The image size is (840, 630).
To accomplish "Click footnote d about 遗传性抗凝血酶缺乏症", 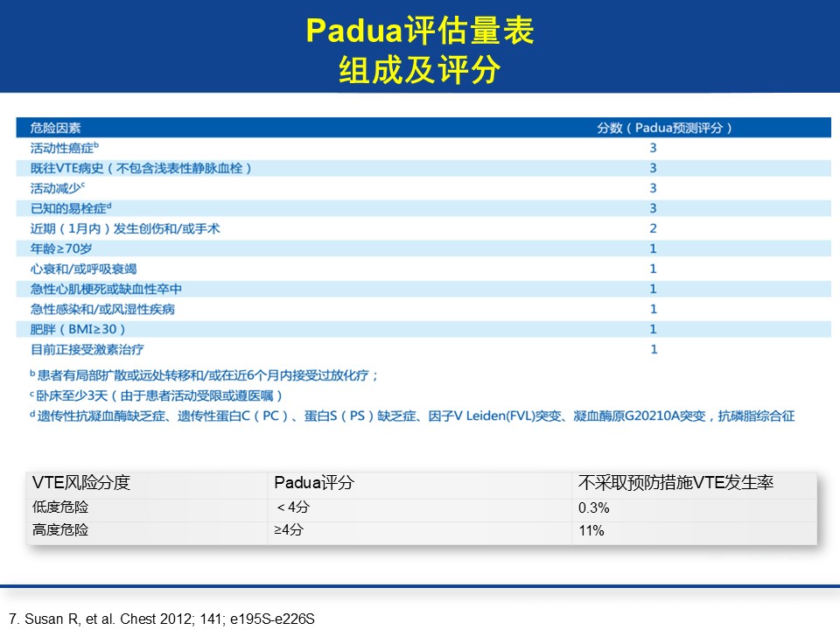I will point(412,416).
